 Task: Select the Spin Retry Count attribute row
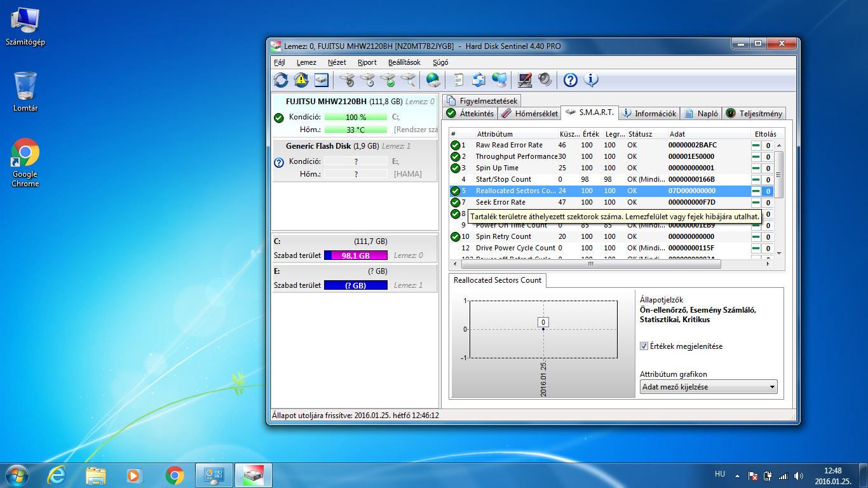click(x=503, y=236)
